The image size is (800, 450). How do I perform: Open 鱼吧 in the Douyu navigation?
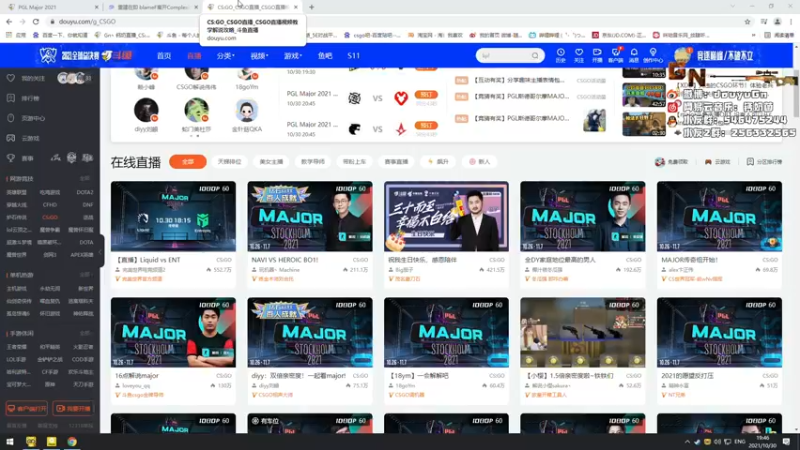point(325,56)
